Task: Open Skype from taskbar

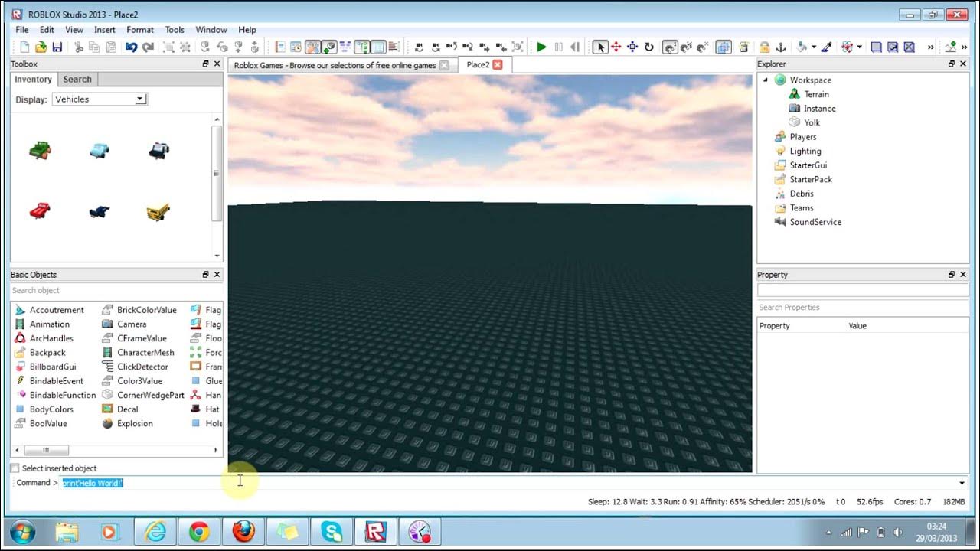Action: click(332, 532)
